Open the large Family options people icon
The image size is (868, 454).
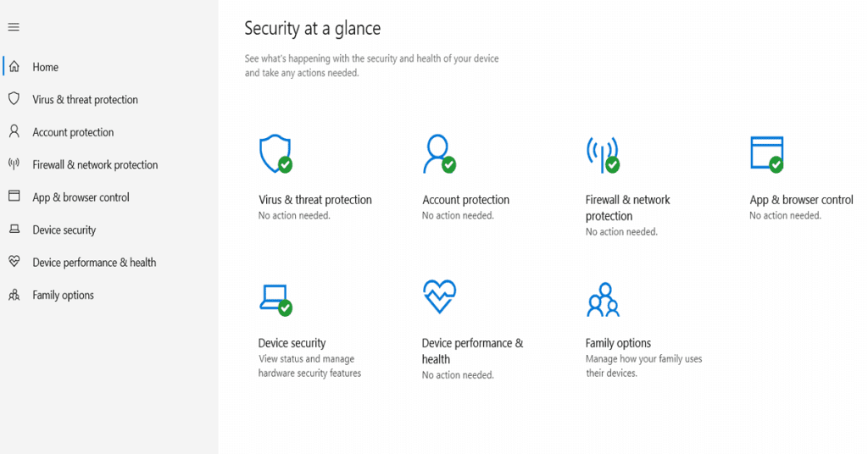pyautogui.click(x=603, y=300)
